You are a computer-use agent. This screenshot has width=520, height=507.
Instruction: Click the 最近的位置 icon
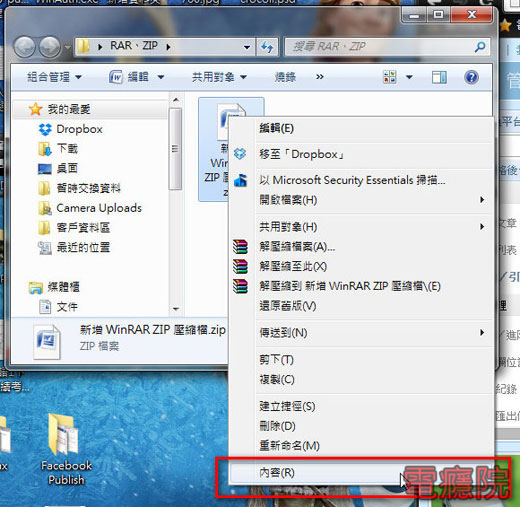[45, 248]
